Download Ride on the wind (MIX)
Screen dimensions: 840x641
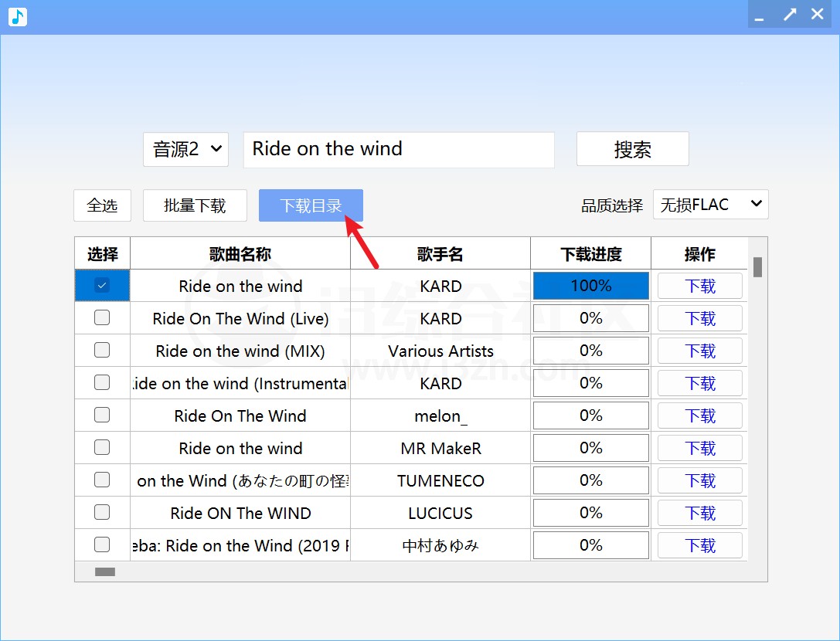pyautogui.click(x=700, y=351)
